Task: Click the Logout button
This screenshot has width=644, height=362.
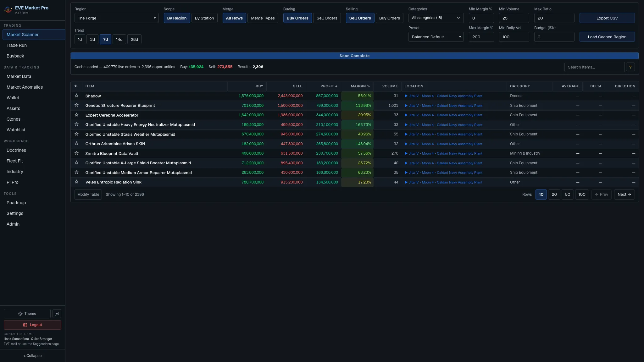Action: (x=32, y=325)
